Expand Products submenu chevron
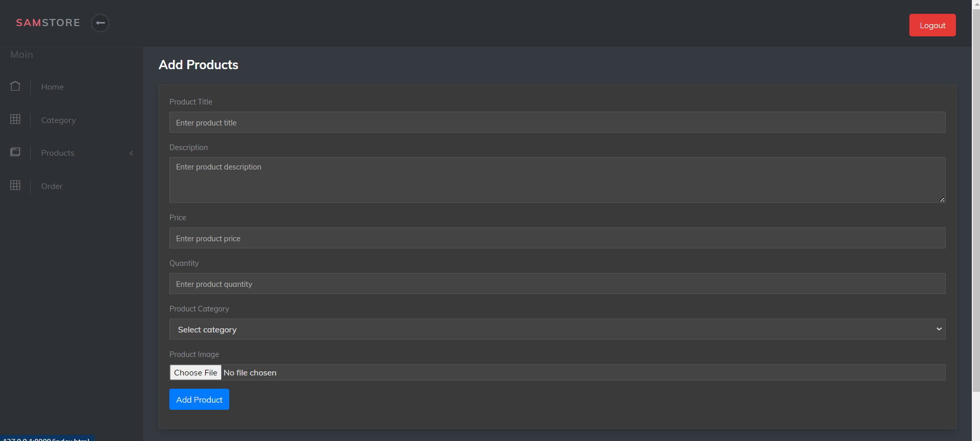This screenshot has height=441, width=980. pos(132,153)
